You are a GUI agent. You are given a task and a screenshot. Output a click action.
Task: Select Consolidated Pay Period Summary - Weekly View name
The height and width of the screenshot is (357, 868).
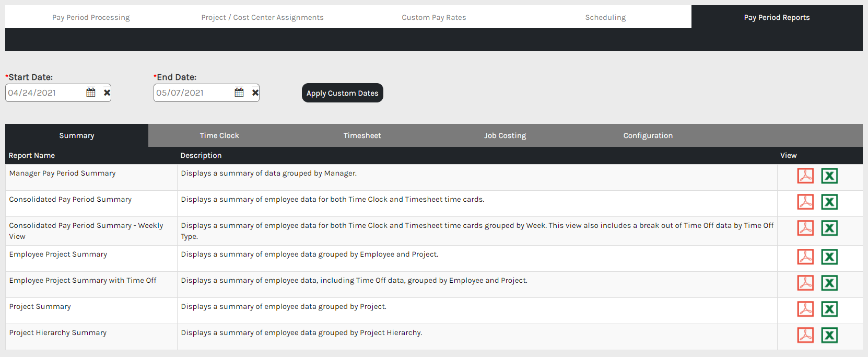coord(86,231)
